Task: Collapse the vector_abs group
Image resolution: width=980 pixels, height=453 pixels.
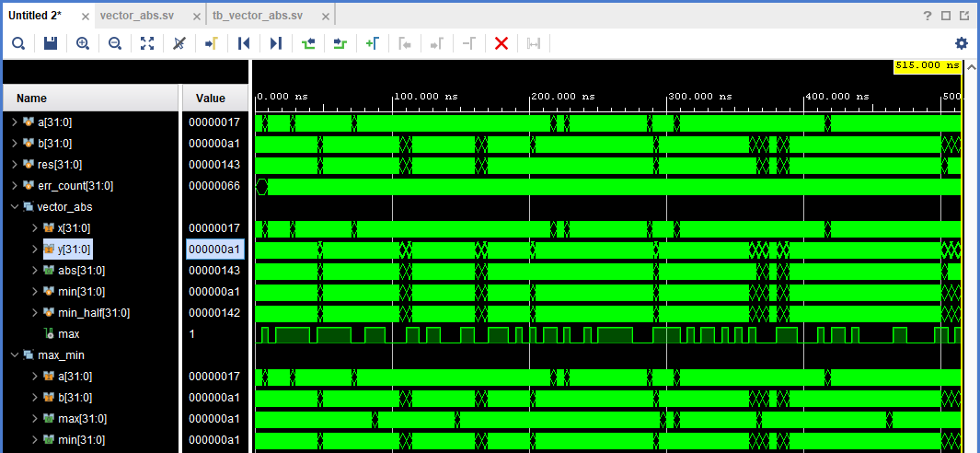Action: [x=15, y=207]
